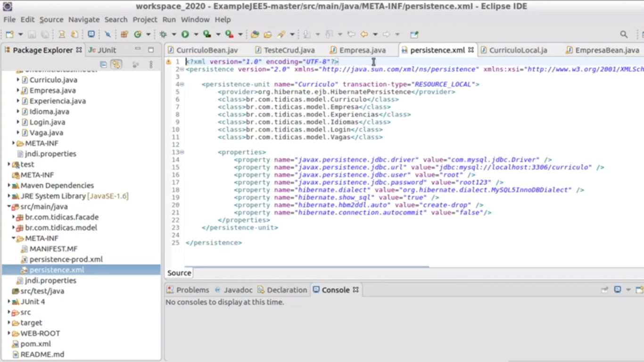Click the Open Type toolbar icon

[x=255, y=34]
